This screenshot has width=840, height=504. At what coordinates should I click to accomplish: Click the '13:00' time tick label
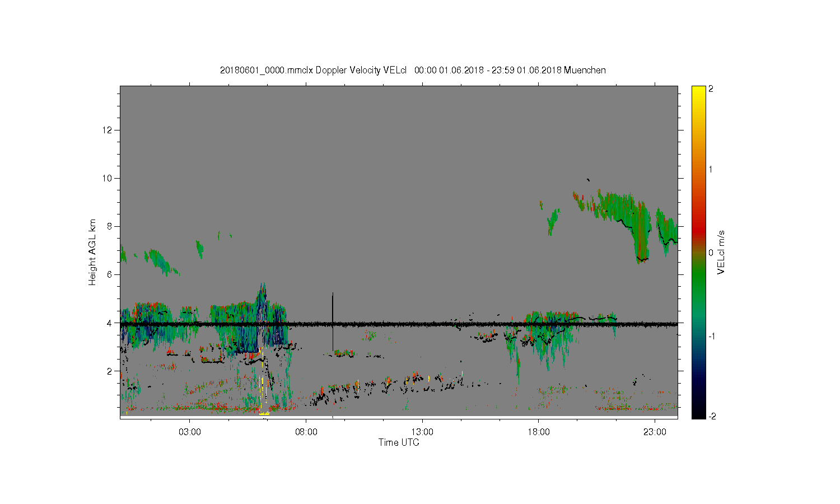422,432
